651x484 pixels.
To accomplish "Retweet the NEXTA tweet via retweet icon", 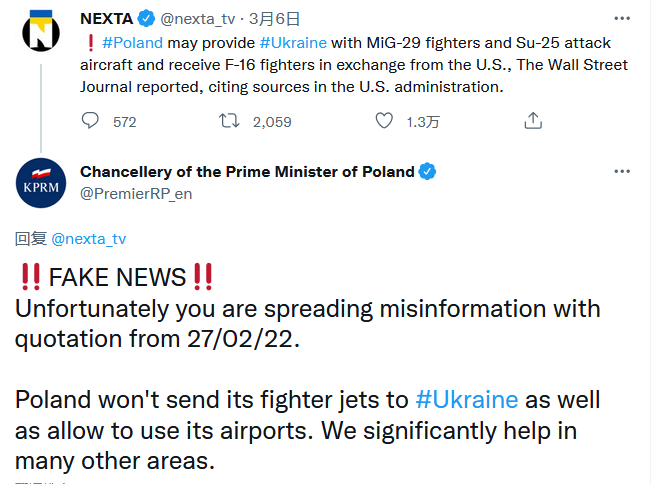I will [x=229, y=121].
